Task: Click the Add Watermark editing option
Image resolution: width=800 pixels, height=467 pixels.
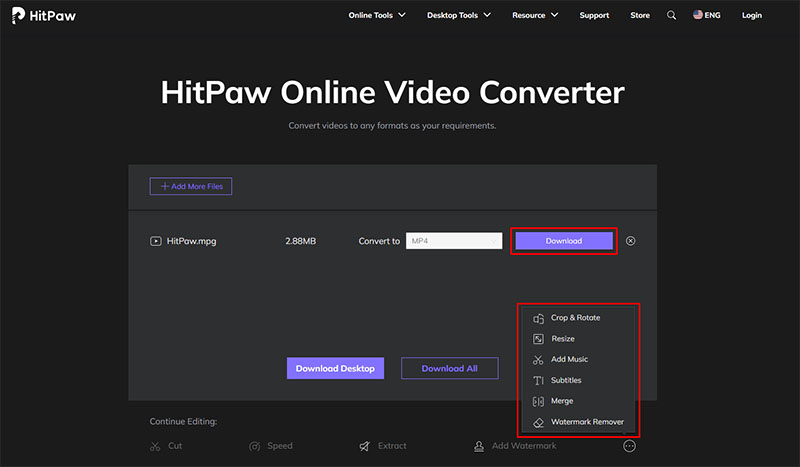Action: (524, 446)
